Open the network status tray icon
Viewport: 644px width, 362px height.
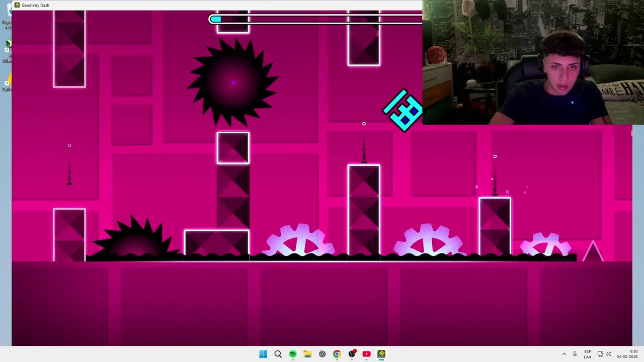(600, 354)
